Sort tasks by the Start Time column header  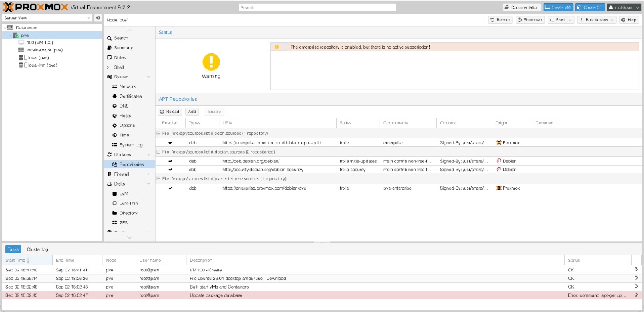pos(27,260)
